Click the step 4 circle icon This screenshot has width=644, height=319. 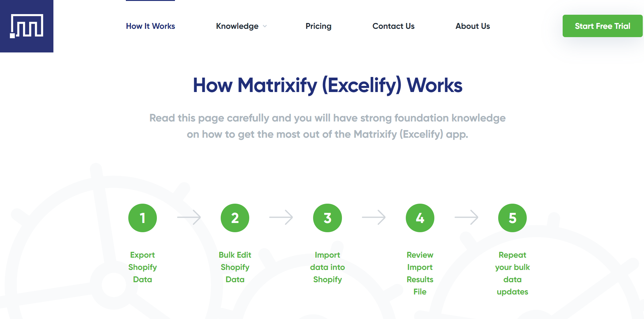coord(420,217)
